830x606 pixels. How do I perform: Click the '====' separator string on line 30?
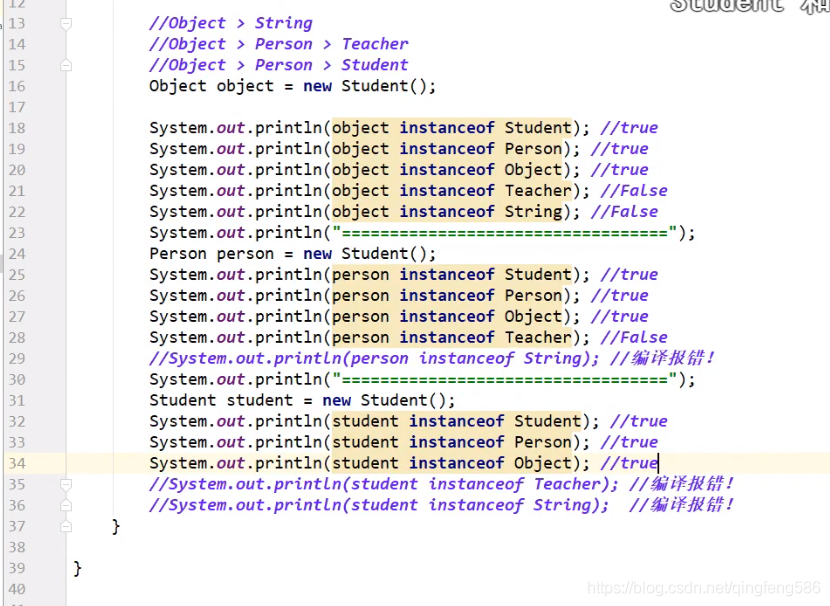pos(505,379)
